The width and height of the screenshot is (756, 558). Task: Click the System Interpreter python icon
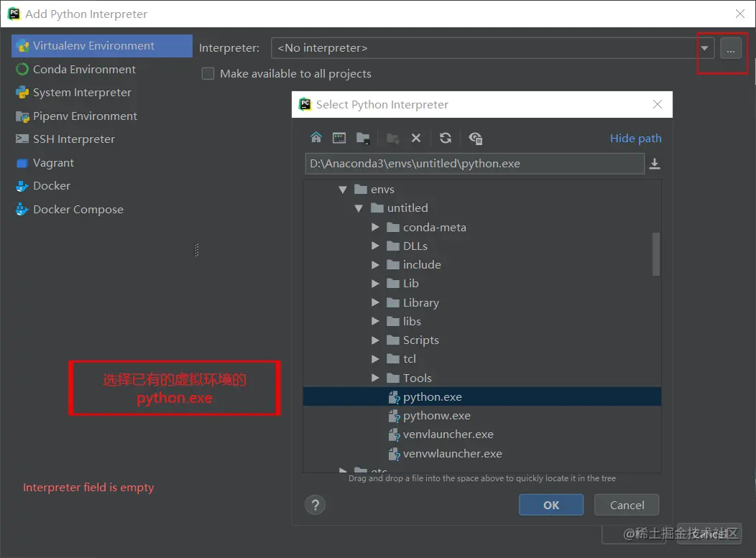coord(22,93)
